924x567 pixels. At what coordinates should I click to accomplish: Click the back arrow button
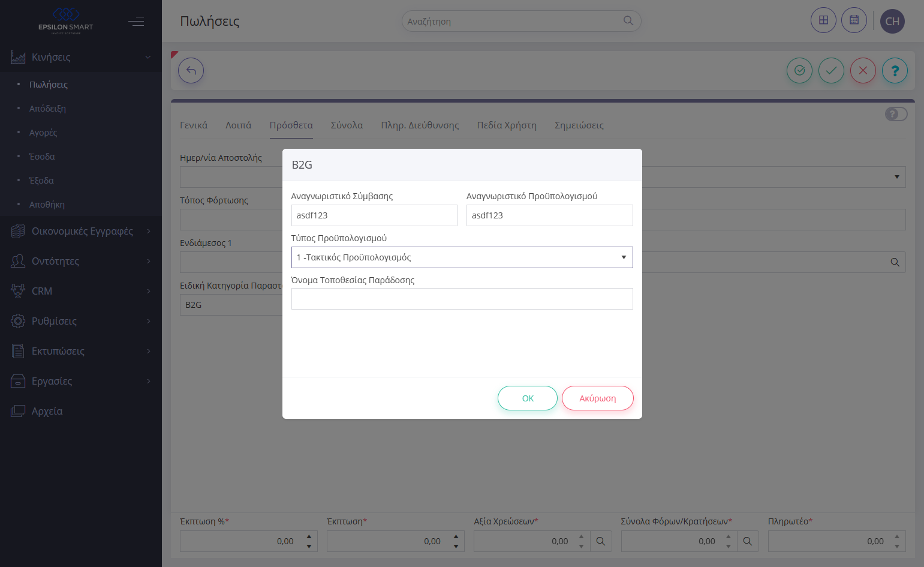191,71
